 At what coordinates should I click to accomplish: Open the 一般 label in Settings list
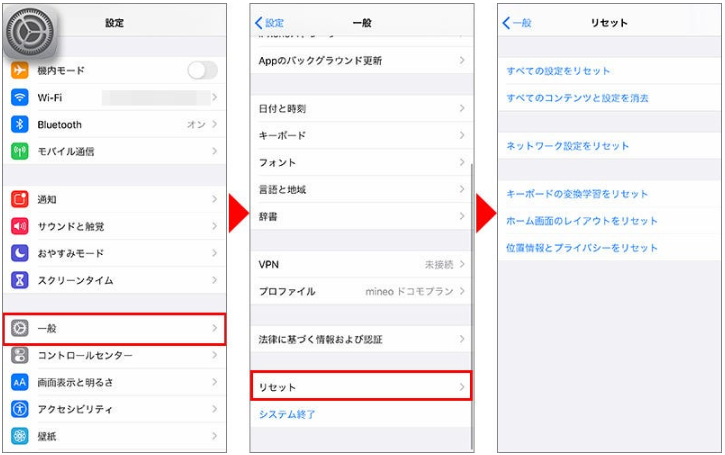(47, 328)
